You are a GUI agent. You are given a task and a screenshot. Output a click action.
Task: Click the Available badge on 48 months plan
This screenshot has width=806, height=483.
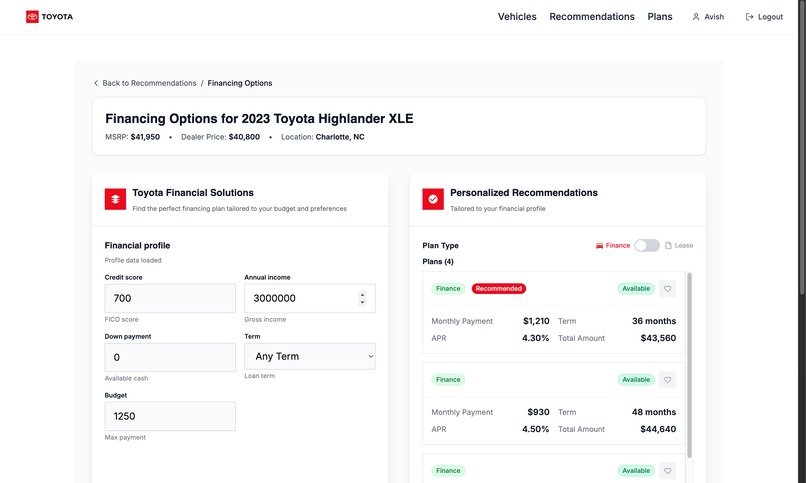pyautogui.click(x=636, y=380)
